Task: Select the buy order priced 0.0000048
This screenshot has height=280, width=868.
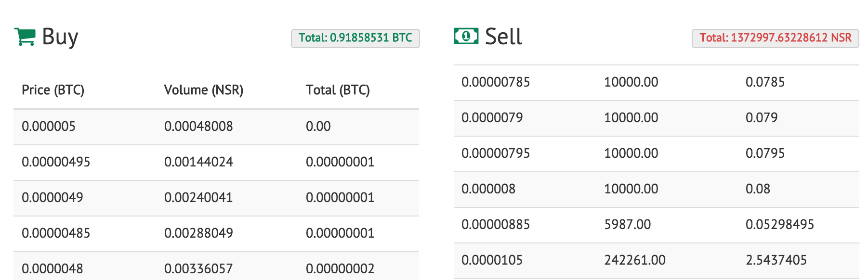Action: 53,268
